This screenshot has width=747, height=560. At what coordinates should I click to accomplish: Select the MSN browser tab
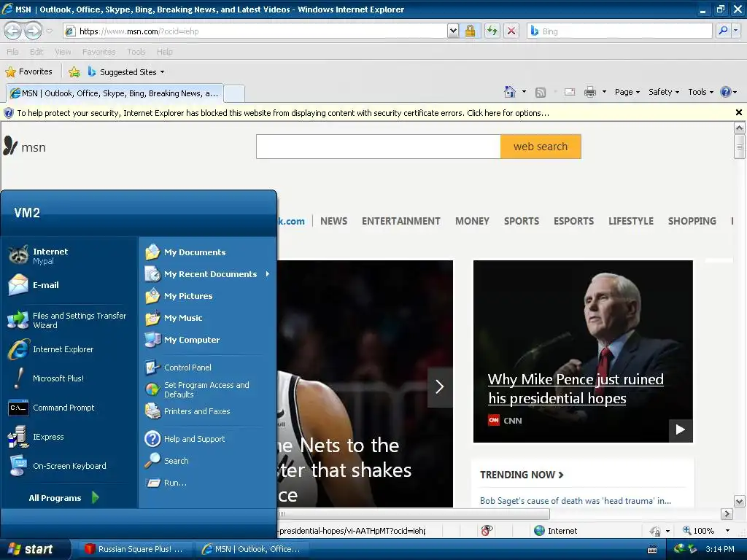[115, 93]
